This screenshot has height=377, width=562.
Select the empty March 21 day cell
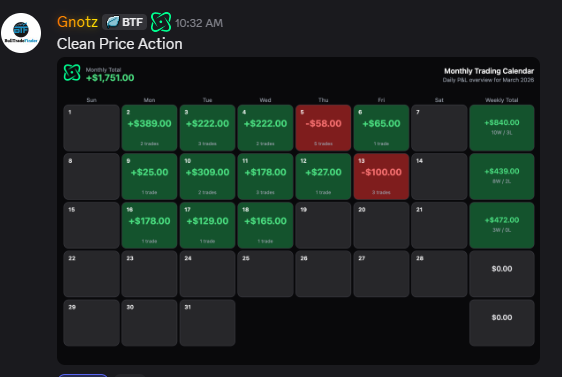(439, 225)
